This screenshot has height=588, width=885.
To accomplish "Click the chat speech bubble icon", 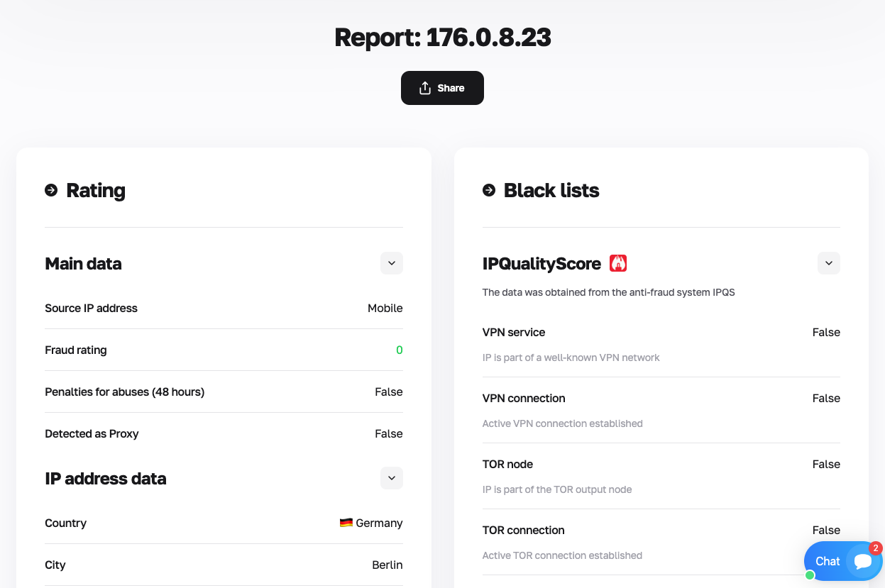I will click(x=863, y=562).
